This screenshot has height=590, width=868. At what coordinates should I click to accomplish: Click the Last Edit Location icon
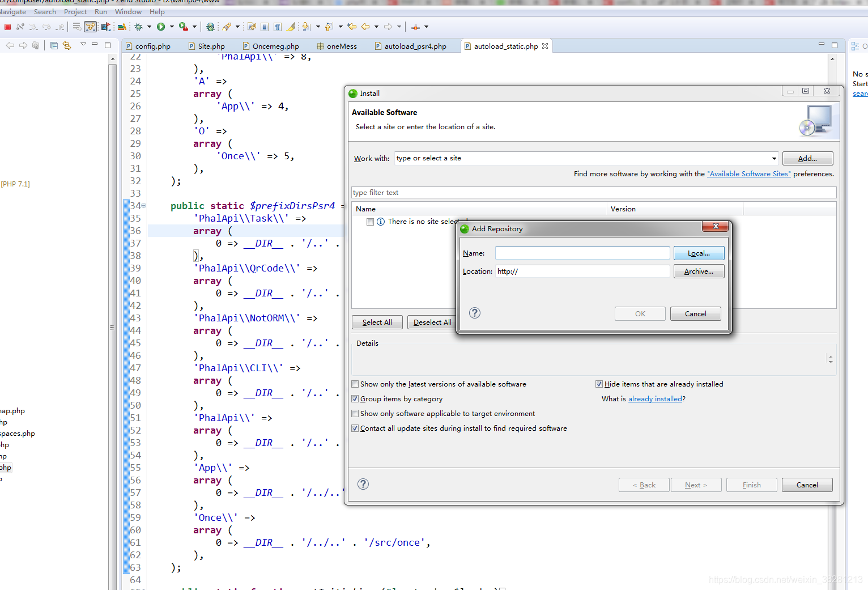pyautogui.click(x=352, y=27)
